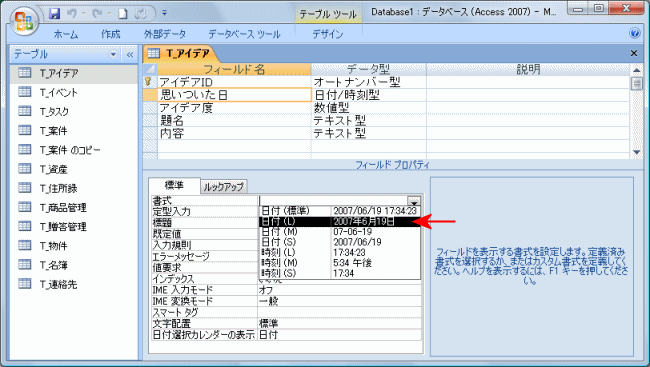Viewport: 650px width, 367px height.
Task: Open the 作成 ribbon tab
Action: coord(111,34)
